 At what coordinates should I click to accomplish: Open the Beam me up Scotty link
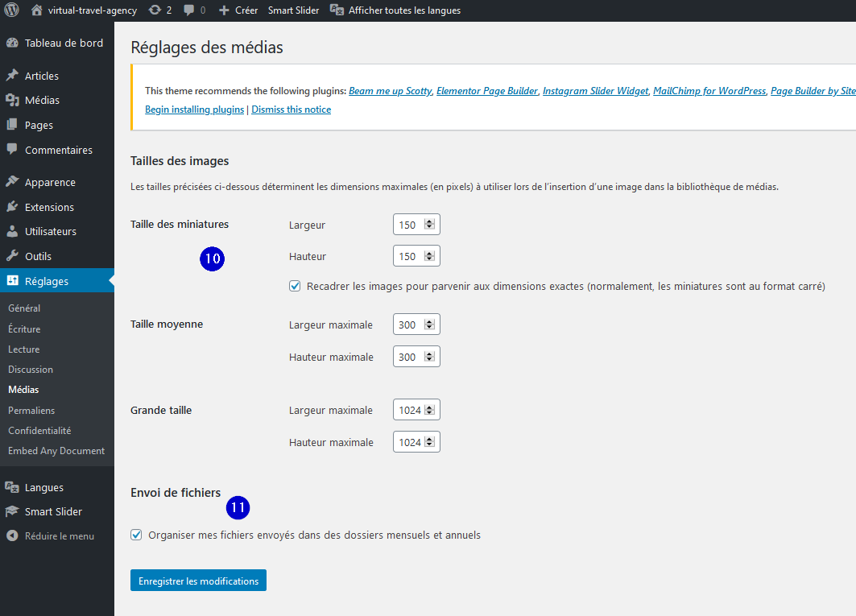pyautogui.click(x=391, y=91)
